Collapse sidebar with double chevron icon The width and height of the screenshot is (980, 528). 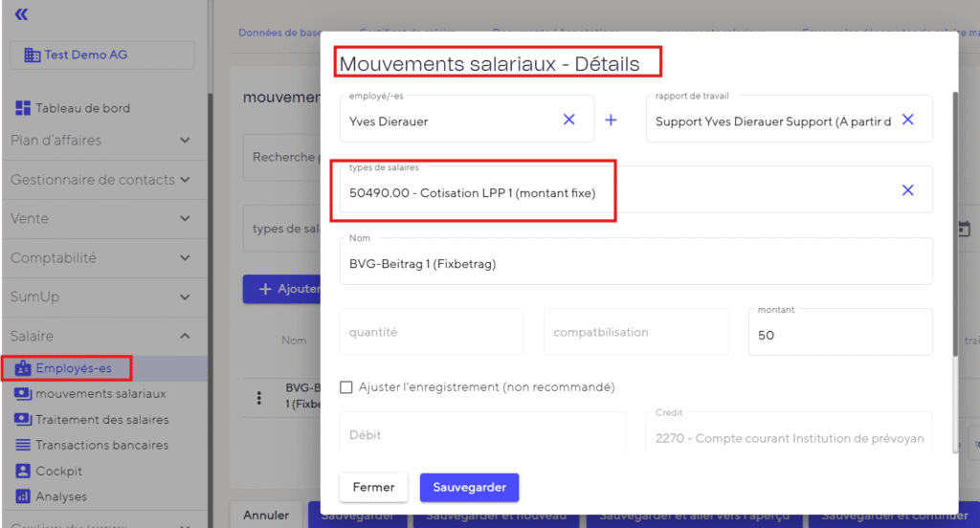[x=21, y=14]
